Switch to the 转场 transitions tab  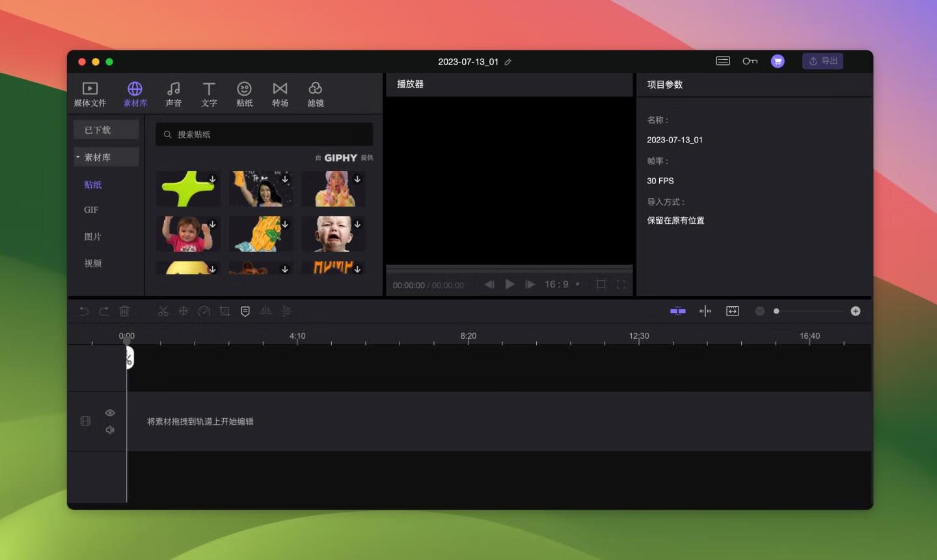pyautogui.click(x=280, y=94)
